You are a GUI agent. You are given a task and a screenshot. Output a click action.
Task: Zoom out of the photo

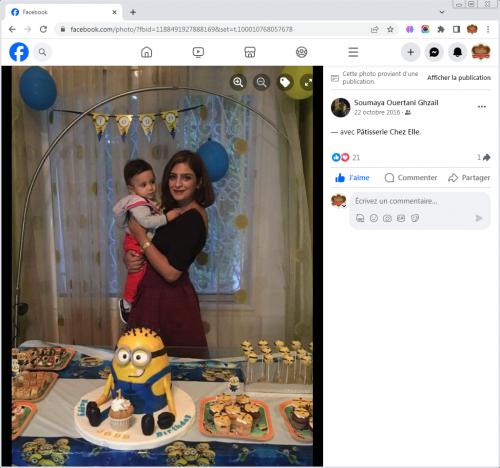(x=262, y=82)
